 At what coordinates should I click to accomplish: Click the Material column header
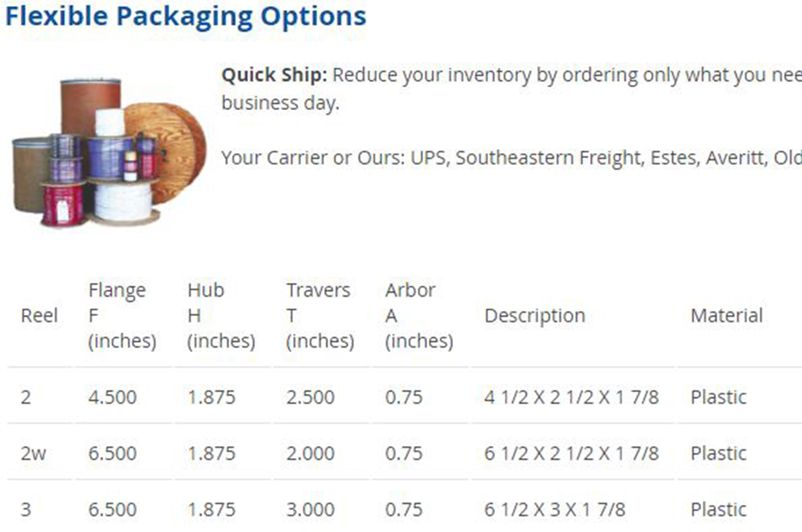pos(726,316)
